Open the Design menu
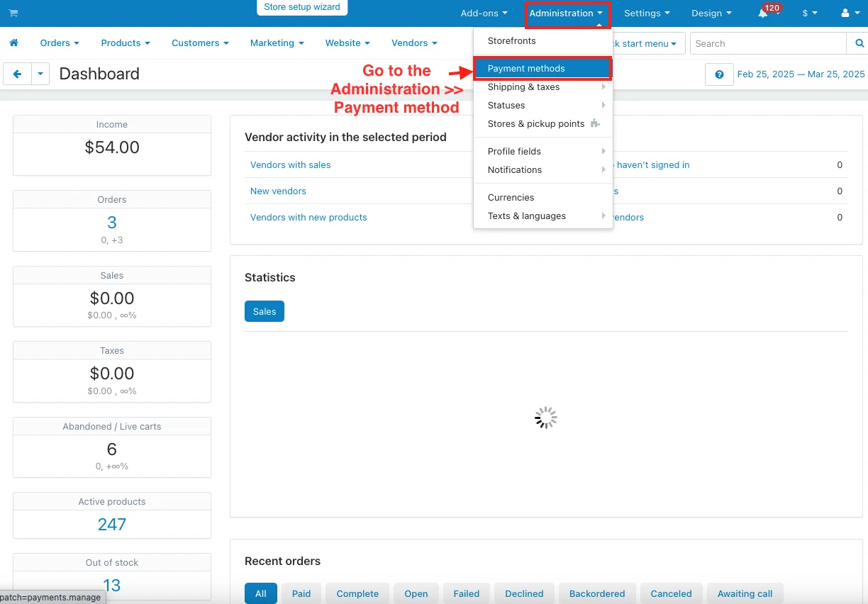This screenshot has height=604, width=868. pyautogui.click(x=711, y=13)
